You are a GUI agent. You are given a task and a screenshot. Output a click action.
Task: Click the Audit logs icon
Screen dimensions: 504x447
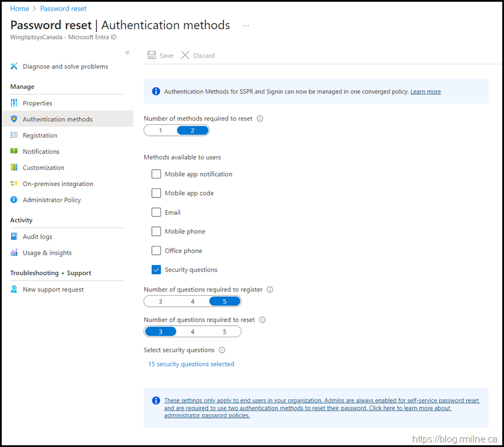[14, 237]
